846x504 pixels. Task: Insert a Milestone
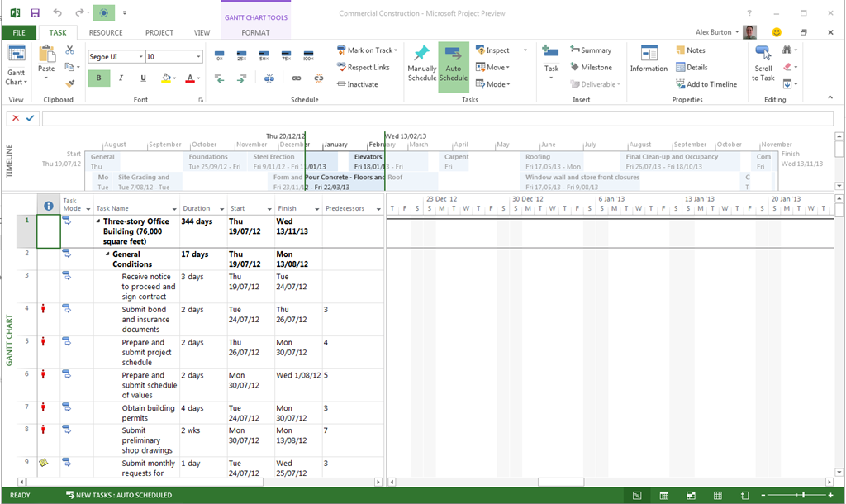pos(591,68)
